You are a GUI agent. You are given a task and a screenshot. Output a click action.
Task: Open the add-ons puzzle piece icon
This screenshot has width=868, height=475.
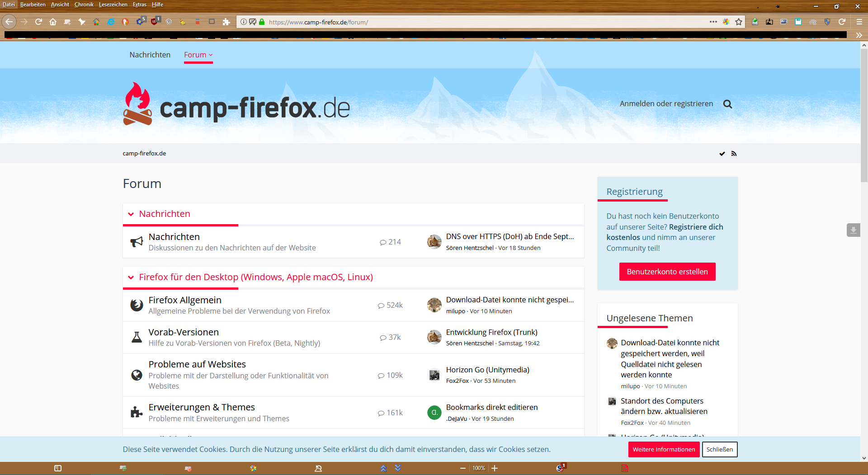point(226,22)
